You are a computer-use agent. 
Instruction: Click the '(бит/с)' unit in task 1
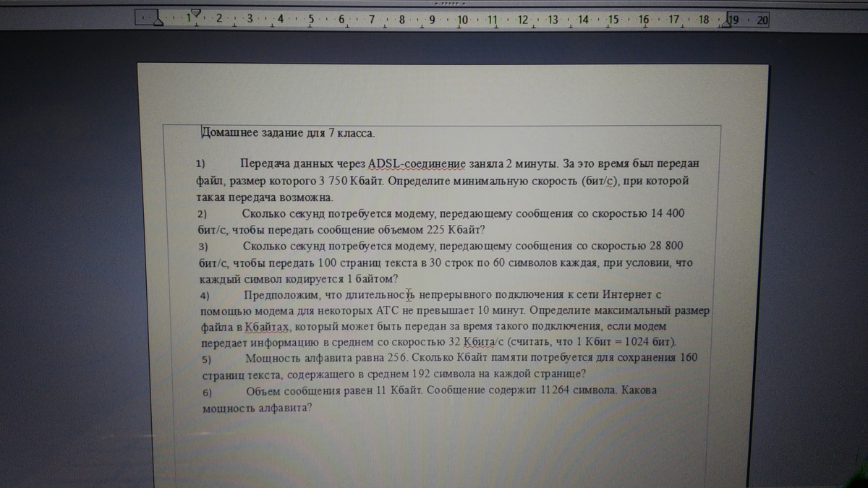pos(601,181)
